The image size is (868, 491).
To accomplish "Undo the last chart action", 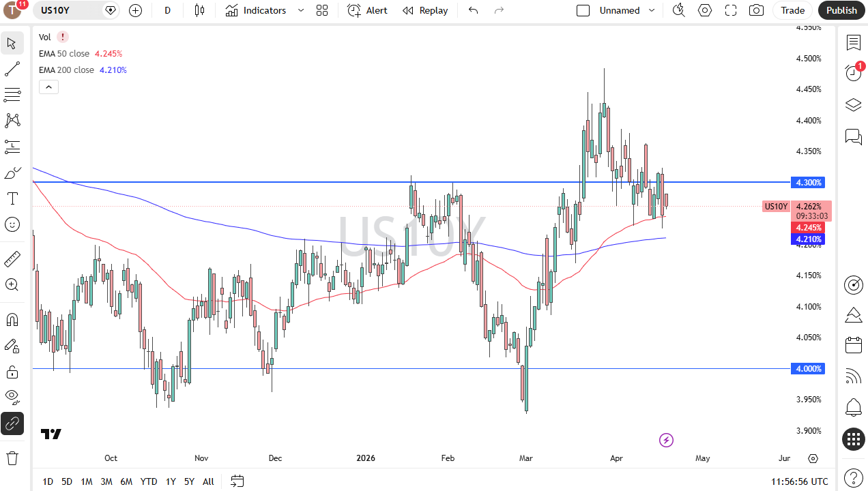I will pos(474,10).
